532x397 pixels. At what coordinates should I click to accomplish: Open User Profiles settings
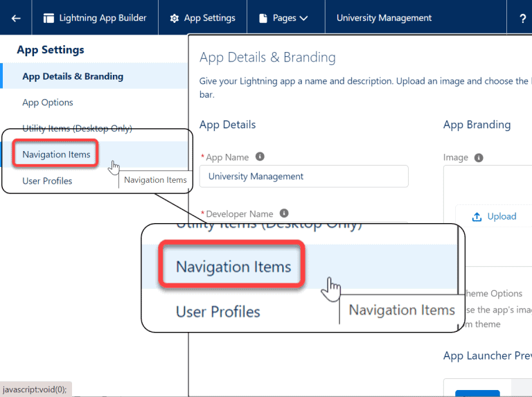(x=47, y=181)
